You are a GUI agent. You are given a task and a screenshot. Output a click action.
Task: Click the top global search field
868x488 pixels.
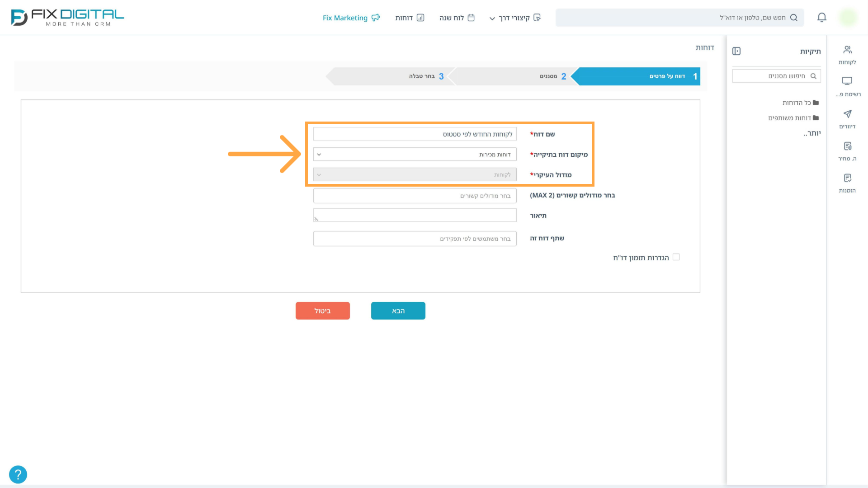pyautogui.click(x=680, y=18)
